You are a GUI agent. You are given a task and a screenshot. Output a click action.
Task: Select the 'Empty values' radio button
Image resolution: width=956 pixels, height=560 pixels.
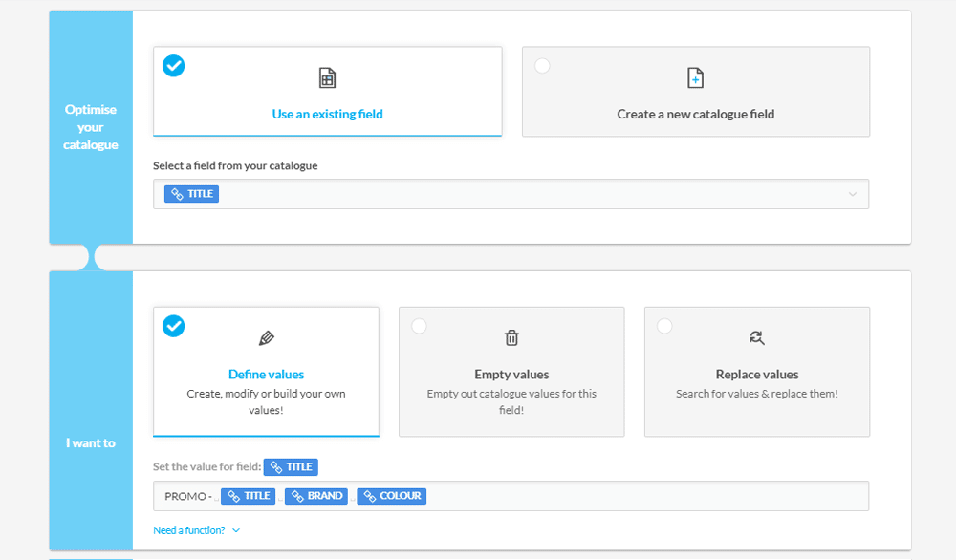pyautogui.click(x=419, y=326)
